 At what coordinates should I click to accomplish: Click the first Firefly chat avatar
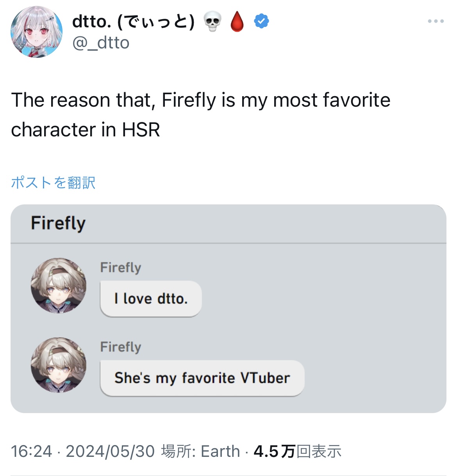point(59,285)
